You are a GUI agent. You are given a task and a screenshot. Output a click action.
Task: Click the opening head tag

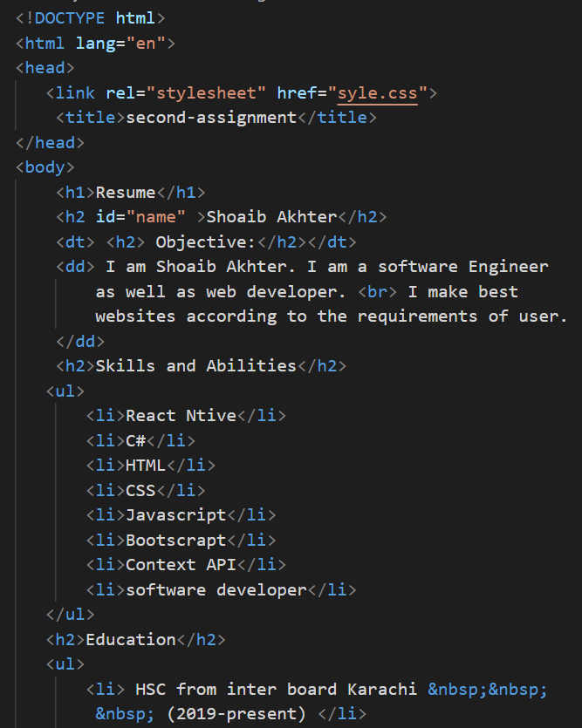click(45, 68)
